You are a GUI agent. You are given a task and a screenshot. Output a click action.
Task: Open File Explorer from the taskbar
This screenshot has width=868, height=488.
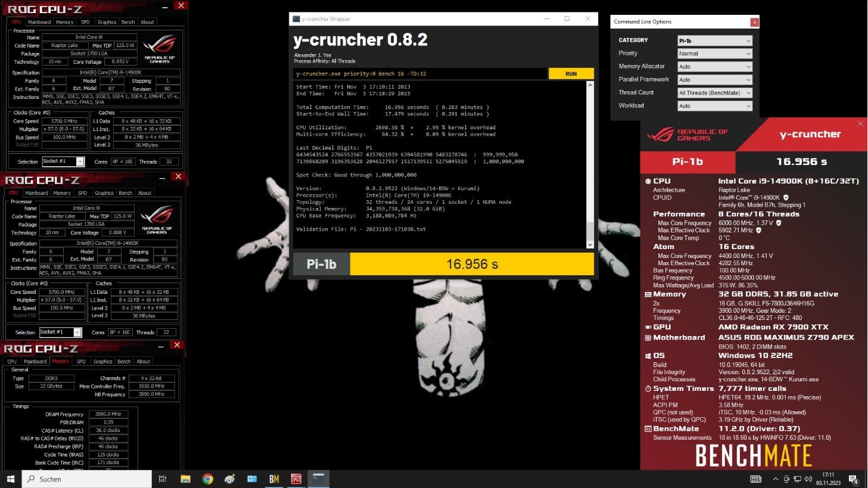(185, 478)
